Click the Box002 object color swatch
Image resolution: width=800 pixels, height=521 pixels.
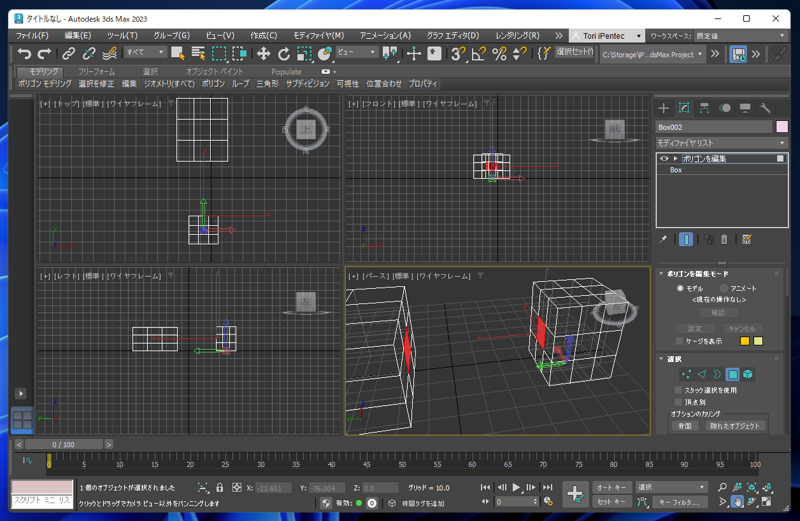782,127
